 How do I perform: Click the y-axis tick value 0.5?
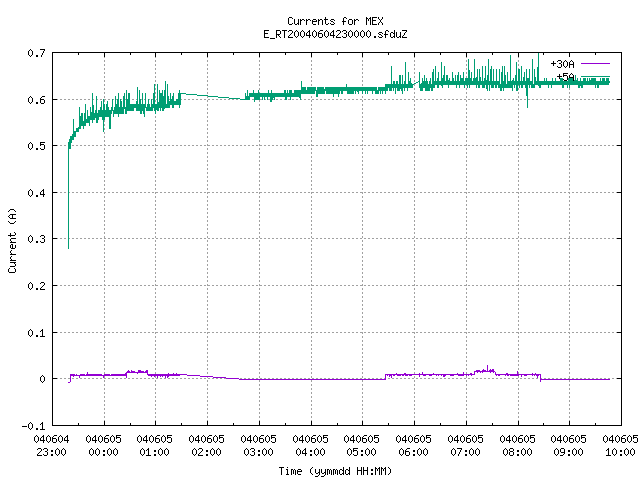[x=36, y=146]
